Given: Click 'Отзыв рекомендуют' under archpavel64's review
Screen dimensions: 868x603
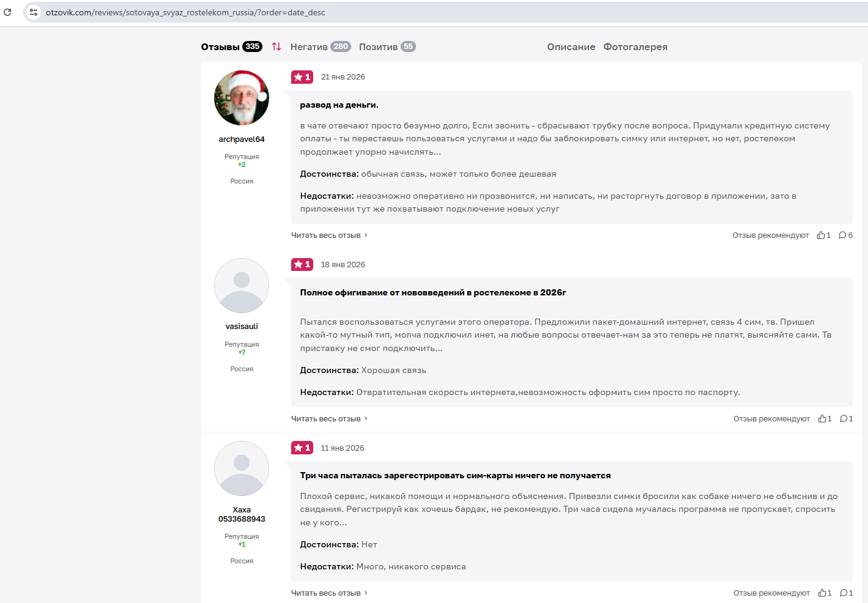Looking at the screenshot, I should [x=771, y=235].
